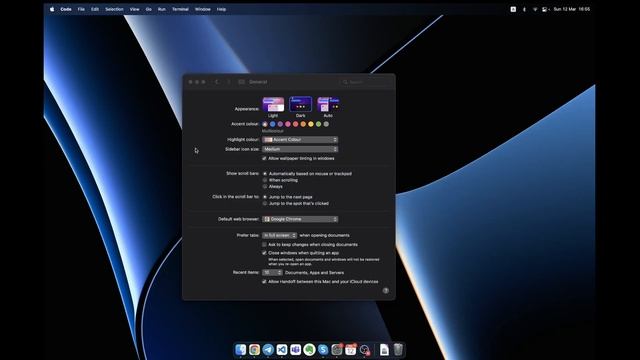The height and width of the screenshot is (360, 640).
Task: Open the Default web browser dropdown
Action: 300,219
